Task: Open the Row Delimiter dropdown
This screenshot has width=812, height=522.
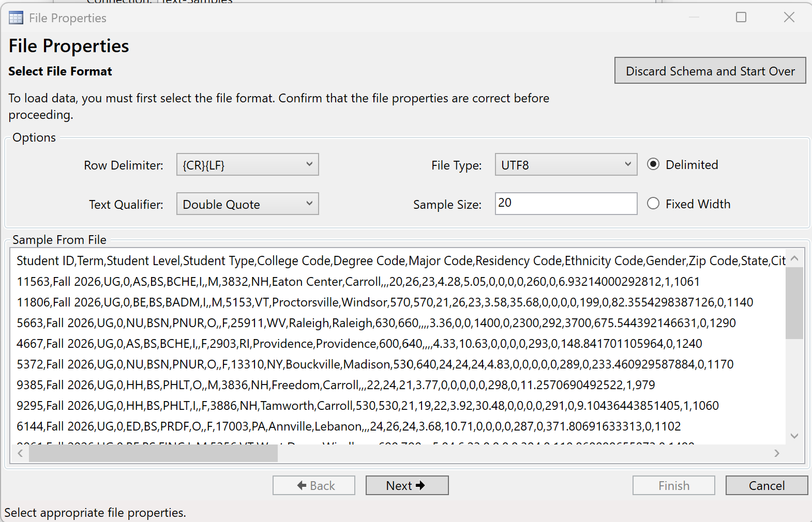Action: pyautogui.click(x=248, y=165)
